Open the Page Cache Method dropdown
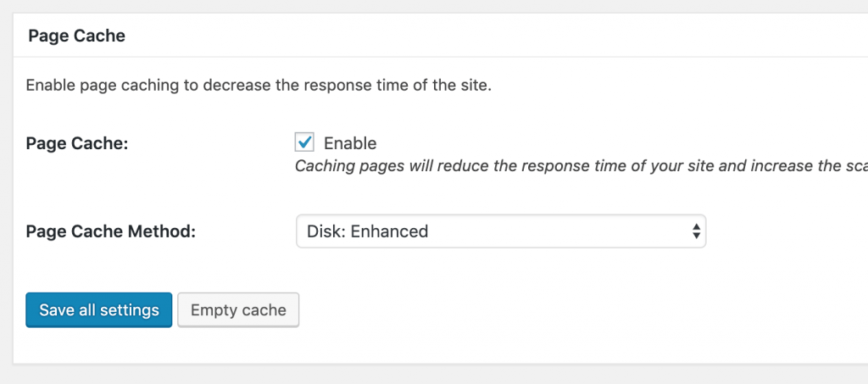Screen dimensions: 868x384 (x=501, y=231)
